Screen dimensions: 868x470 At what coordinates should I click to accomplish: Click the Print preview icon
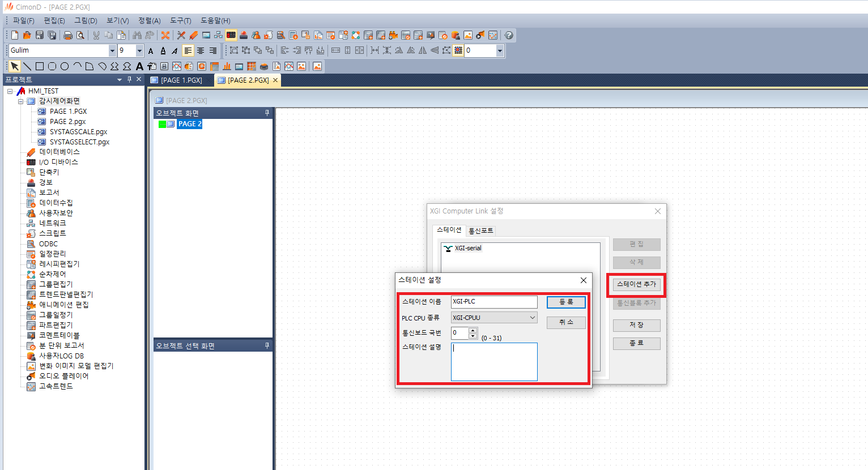[x=80, y=35]
